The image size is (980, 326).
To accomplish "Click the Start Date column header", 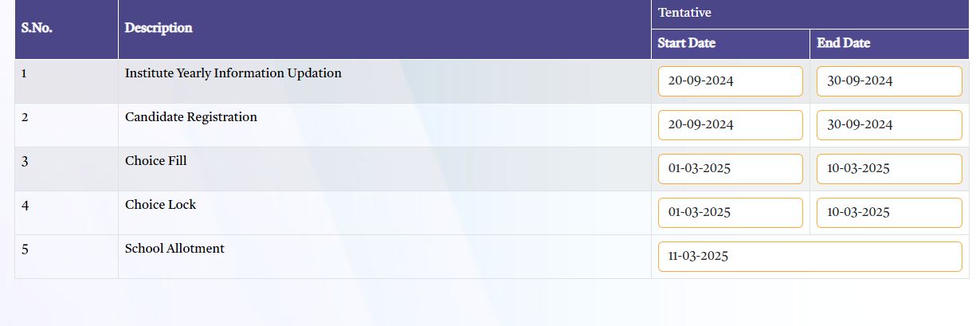I will (x=687, y=44).
